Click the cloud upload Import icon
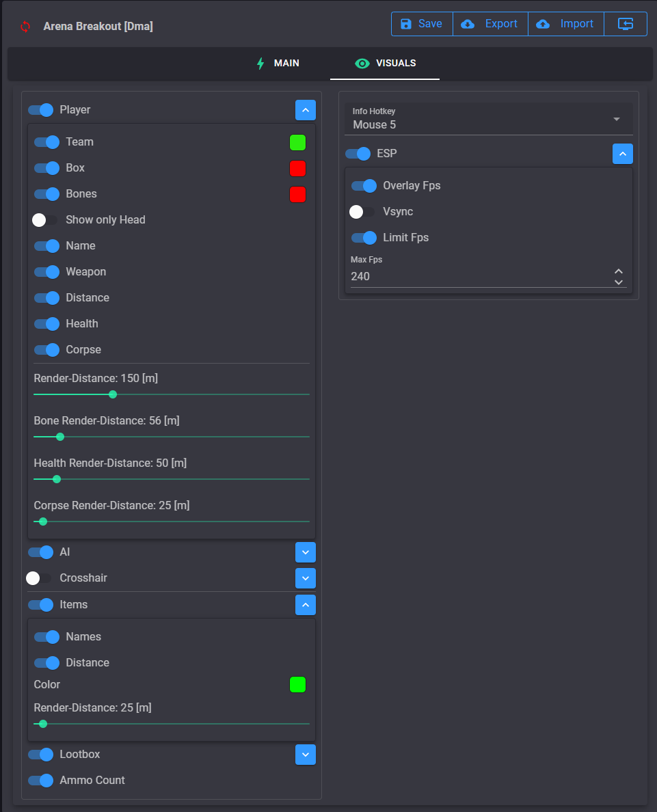657x812 pixels. point(543,24)
